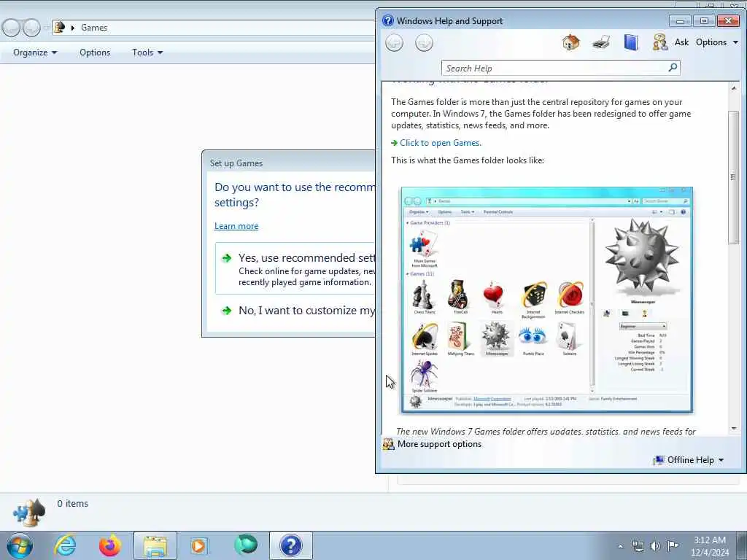Open the Tools dropdown menu
The width and height of the screenshot is (747, 560).
click(147, 52)
